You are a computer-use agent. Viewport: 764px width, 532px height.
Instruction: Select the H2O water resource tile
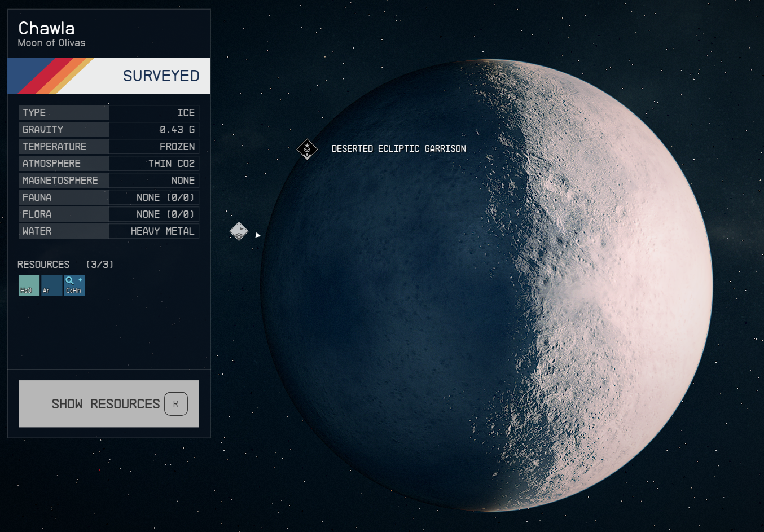point(29,285)
